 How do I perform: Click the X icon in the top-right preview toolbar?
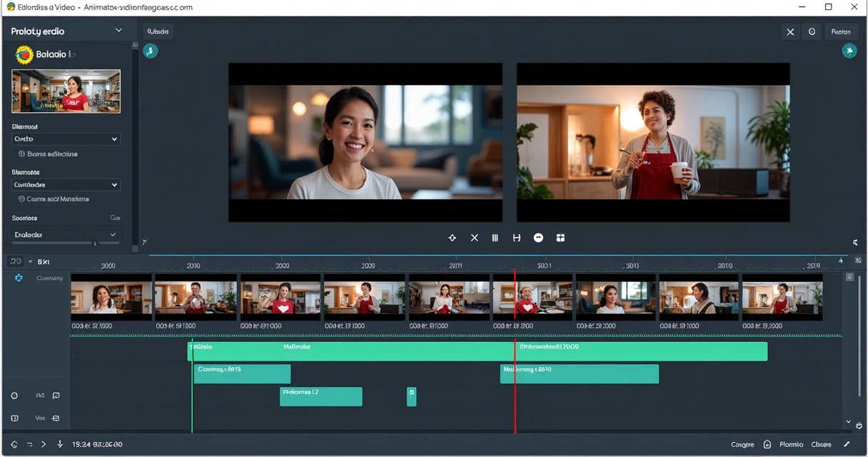(x=790, y=32)
